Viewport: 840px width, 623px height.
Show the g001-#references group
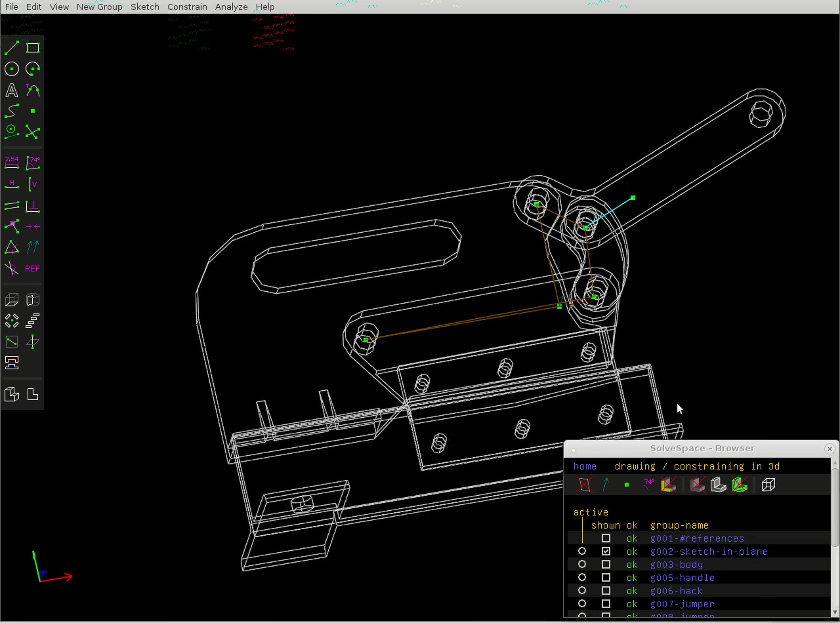pyautogui.click(x=605, y=538)
